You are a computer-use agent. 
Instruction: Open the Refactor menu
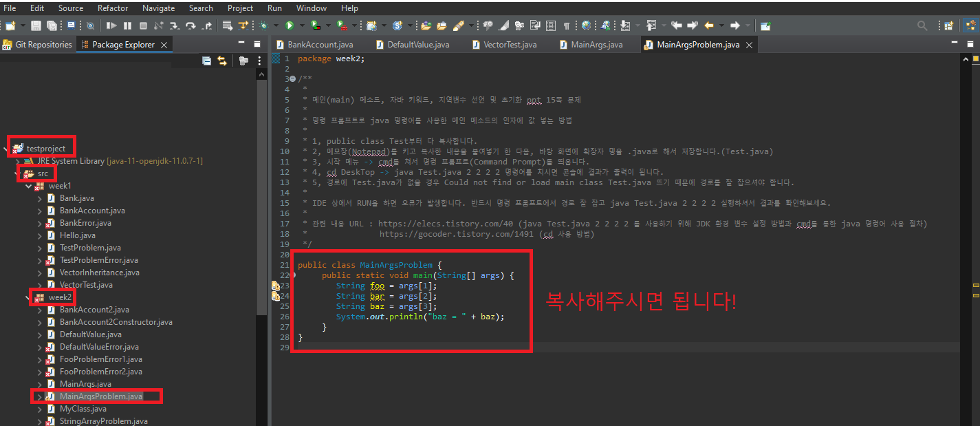pos(113,8)
